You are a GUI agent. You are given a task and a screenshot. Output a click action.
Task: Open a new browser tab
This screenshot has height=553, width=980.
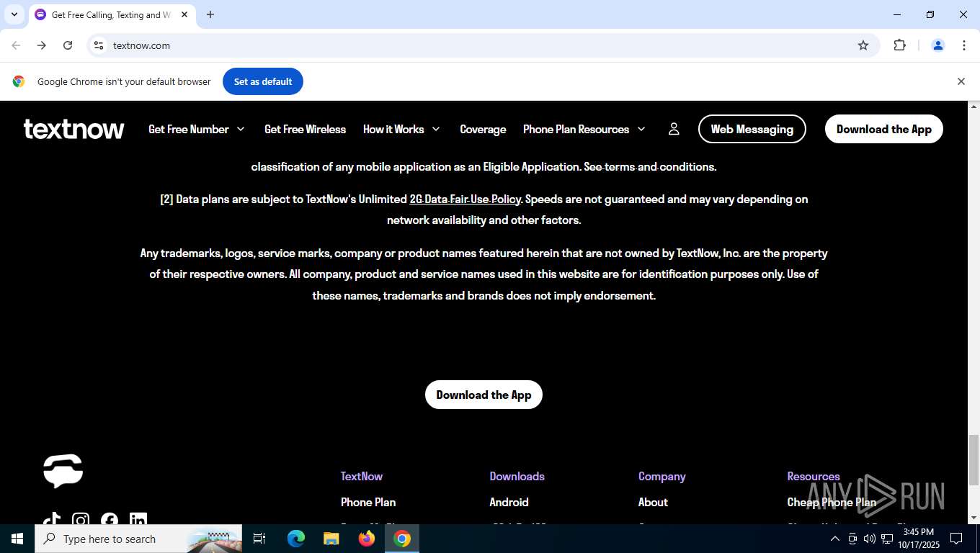tap(210, 14)
